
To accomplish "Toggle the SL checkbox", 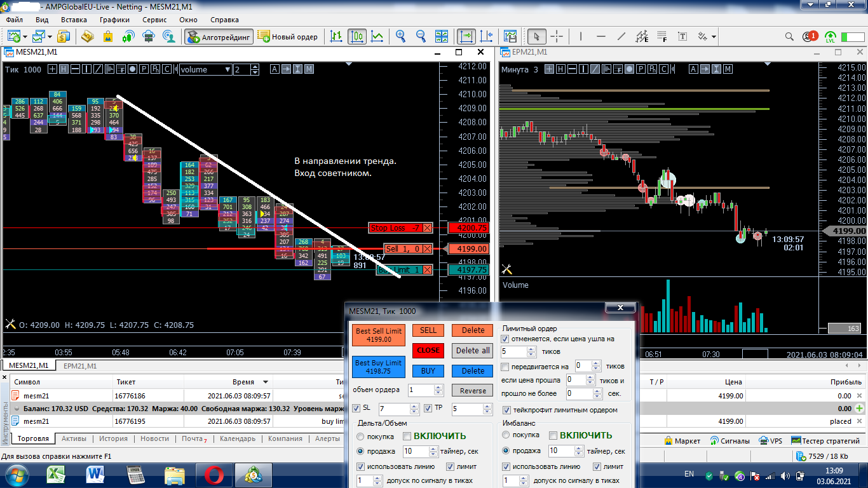I will point(356,408).
